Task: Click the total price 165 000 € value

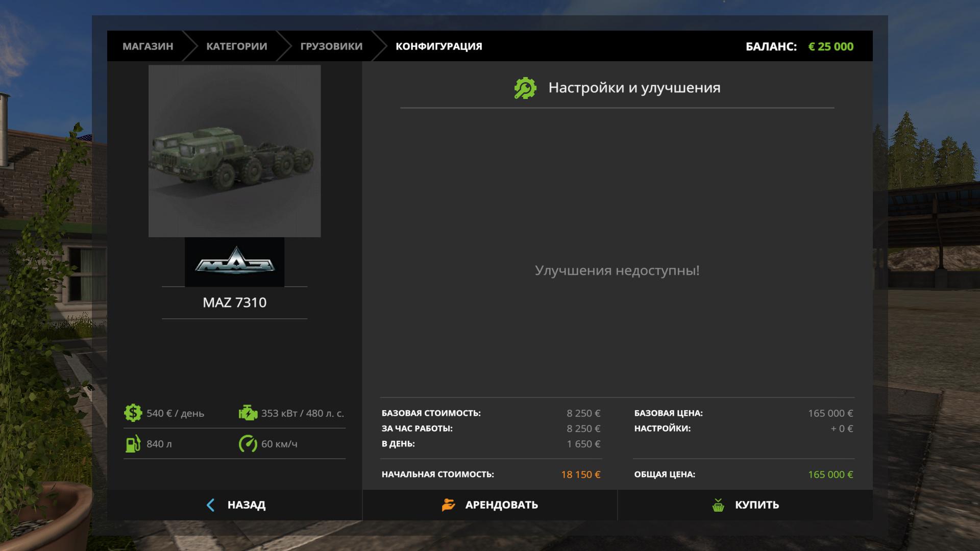Action: (830, 474)
